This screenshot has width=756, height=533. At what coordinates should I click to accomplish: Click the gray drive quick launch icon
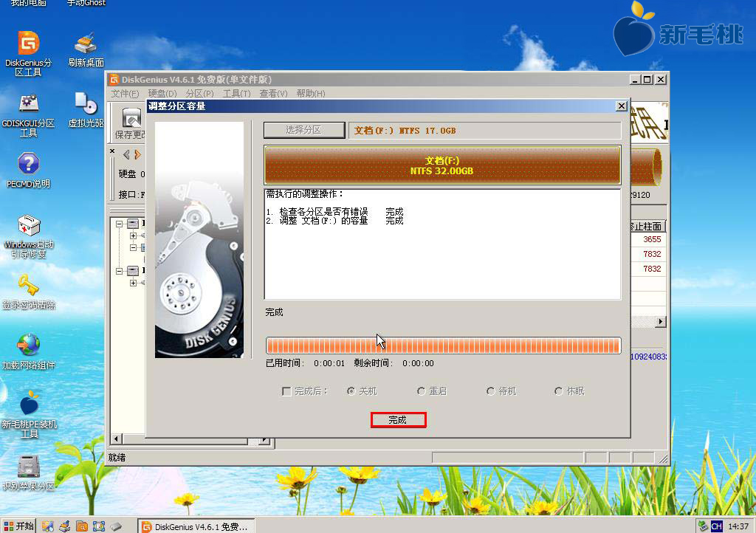[116, 527]
